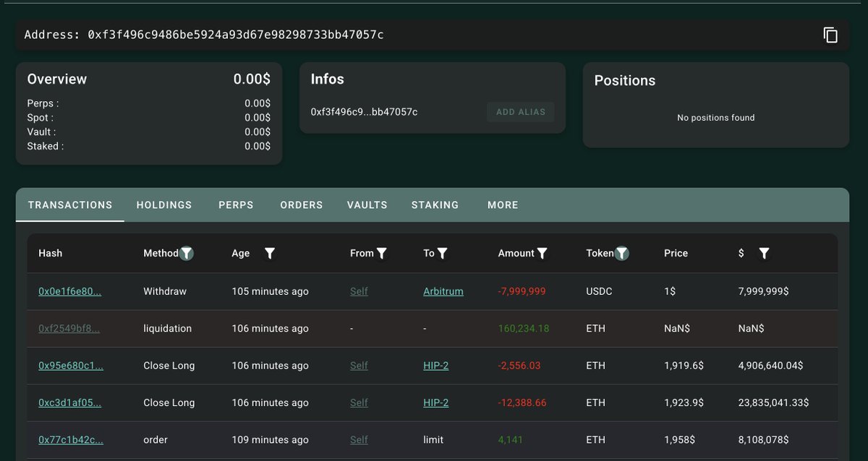Click the 109 minutes ago age cell
868x461 pixels.
(x=270, y=439)
